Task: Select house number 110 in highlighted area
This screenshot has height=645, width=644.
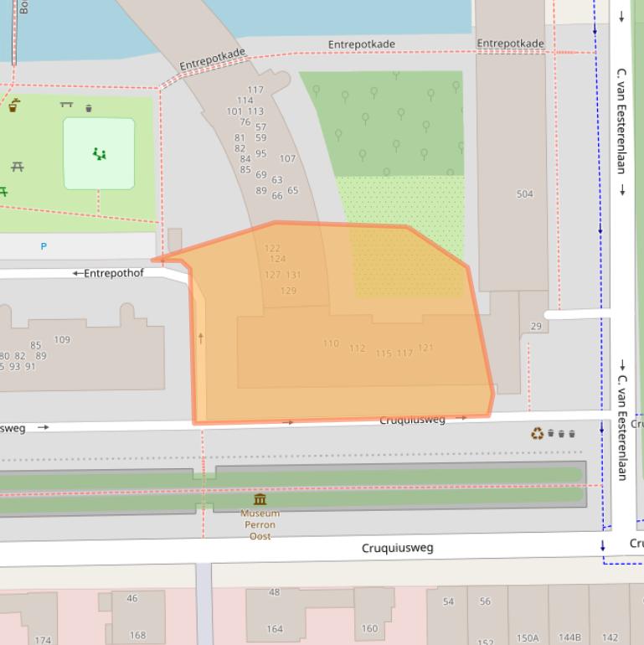Action: (331, 343)
